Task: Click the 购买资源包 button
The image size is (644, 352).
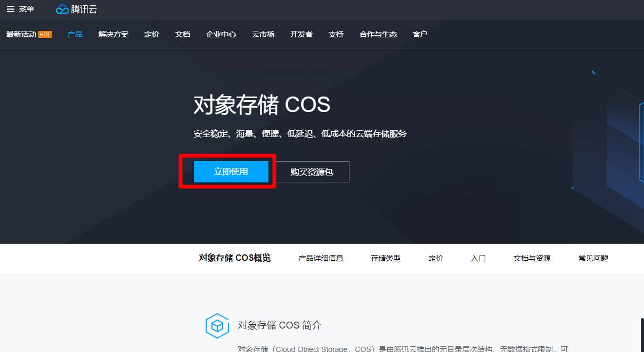Action: [x=312, y=172]
